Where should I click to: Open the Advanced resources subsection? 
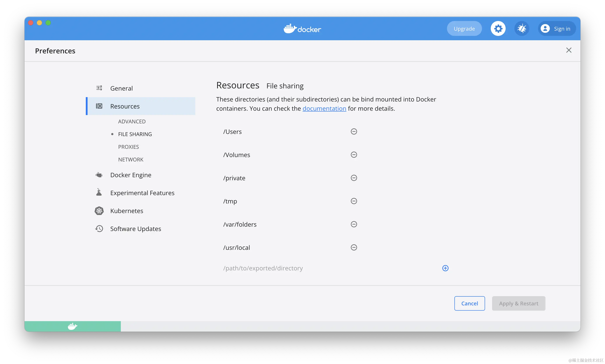coord(132,121)
